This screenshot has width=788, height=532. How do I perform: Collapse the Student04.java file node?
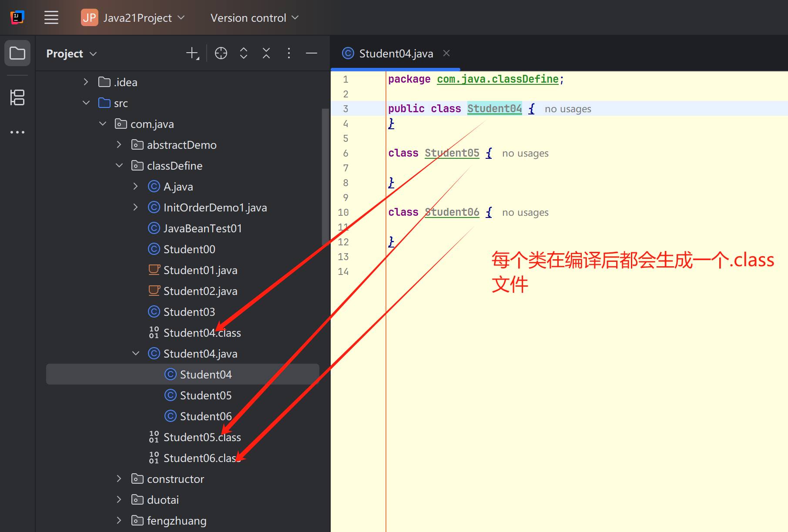point(135,353)
